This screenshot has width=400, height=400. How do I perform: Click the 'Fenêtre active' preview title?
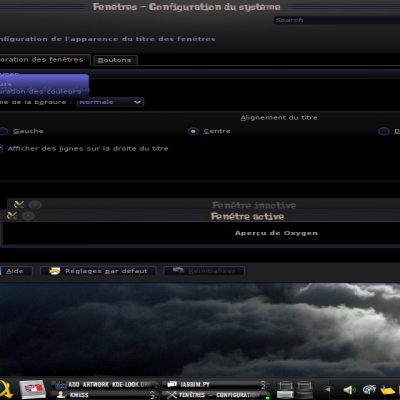coord(247,216)
